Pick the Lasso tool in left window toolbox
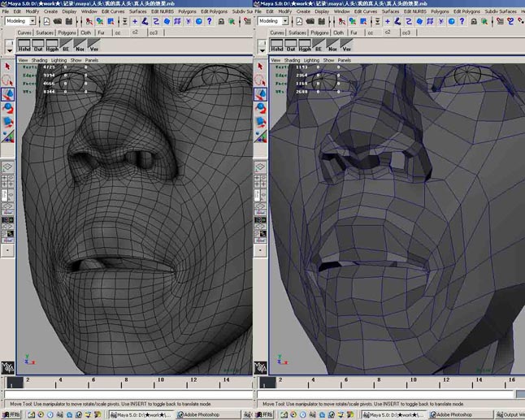This screenshot has width=525, height=420. pos(7,80)
